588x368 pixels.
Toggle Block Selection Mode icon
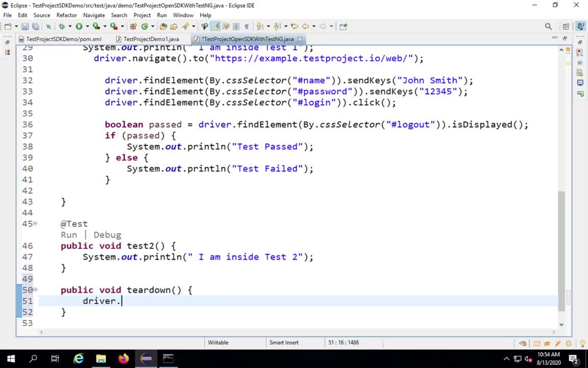tap(236, 26)
